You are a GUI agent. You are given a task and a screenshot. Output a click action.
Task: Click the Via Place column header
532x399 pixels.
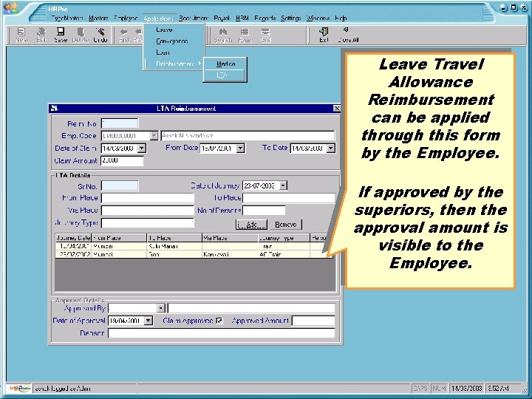(x=230, y=238)
